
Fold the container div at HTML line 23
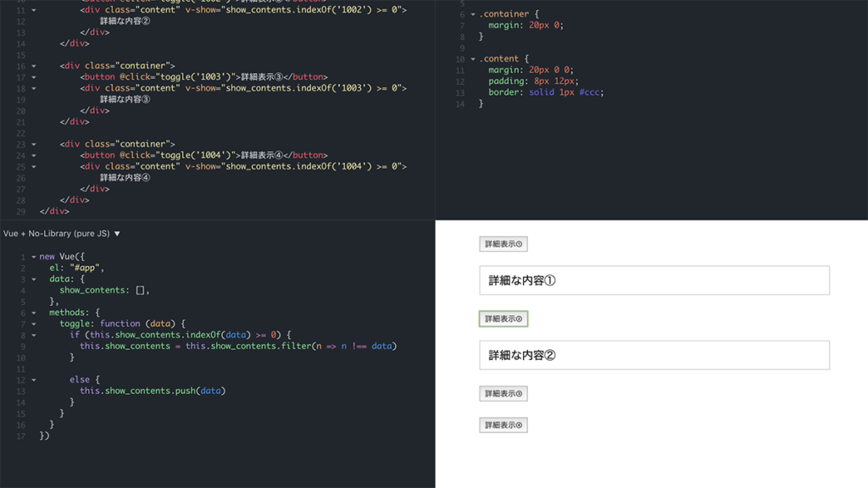pos(34,145)
